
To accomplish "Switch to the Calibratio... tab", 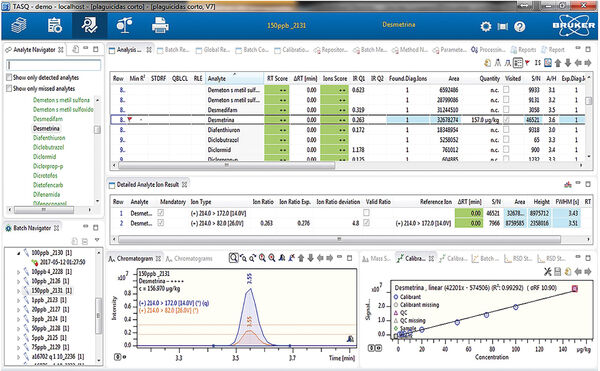I will pos(291,50).
